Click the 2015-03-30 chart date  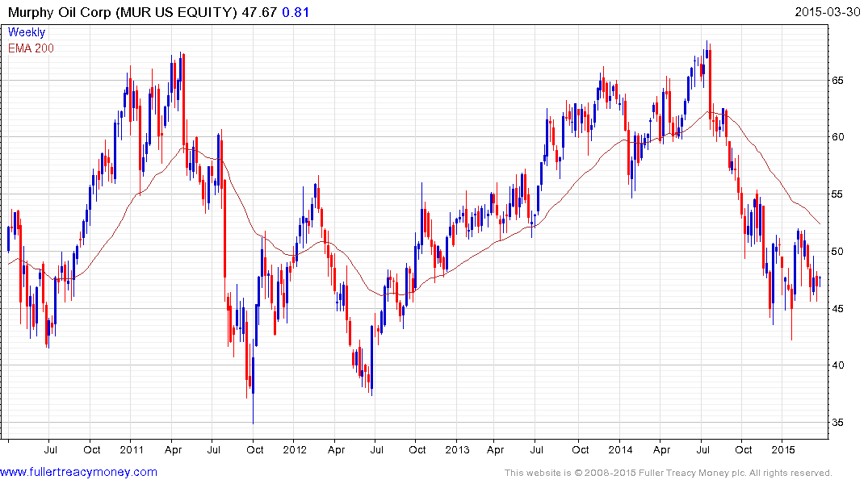click(x=828, y=12)
